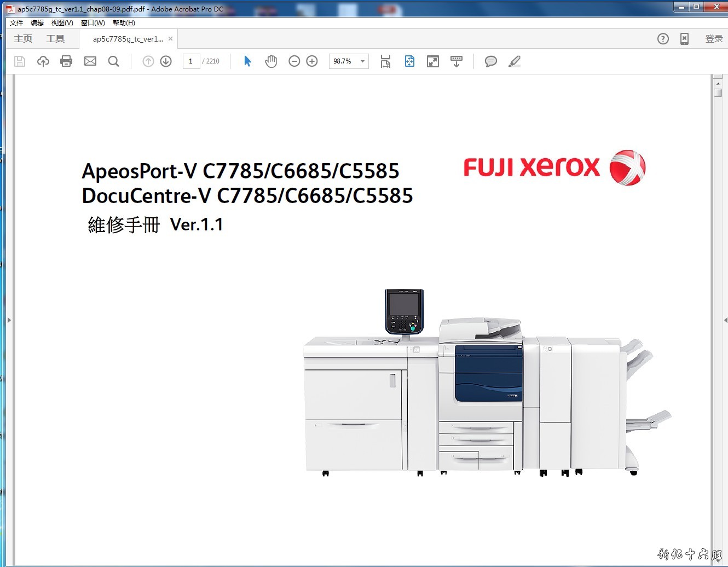Switch to the 工具 tab
This screenshot has height=567, width=728.
coord(55,39)
